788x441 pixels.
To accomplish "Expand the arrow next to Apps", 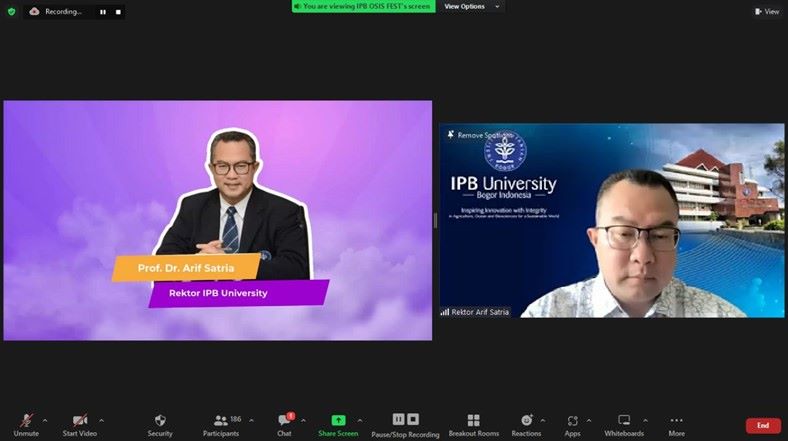I will [x=589, y=420].
